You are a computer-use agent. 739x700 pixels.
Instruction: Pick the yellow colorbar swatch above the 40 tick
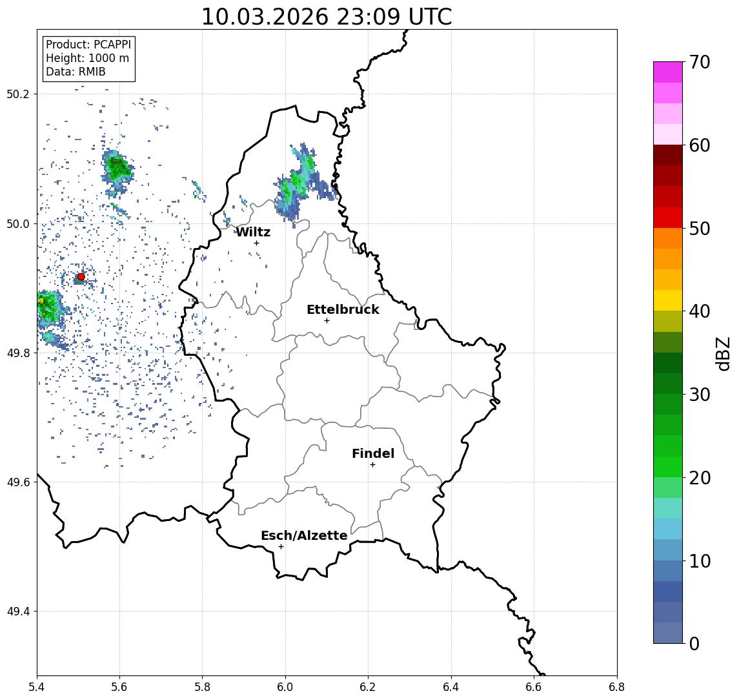[x=668, y=301]
